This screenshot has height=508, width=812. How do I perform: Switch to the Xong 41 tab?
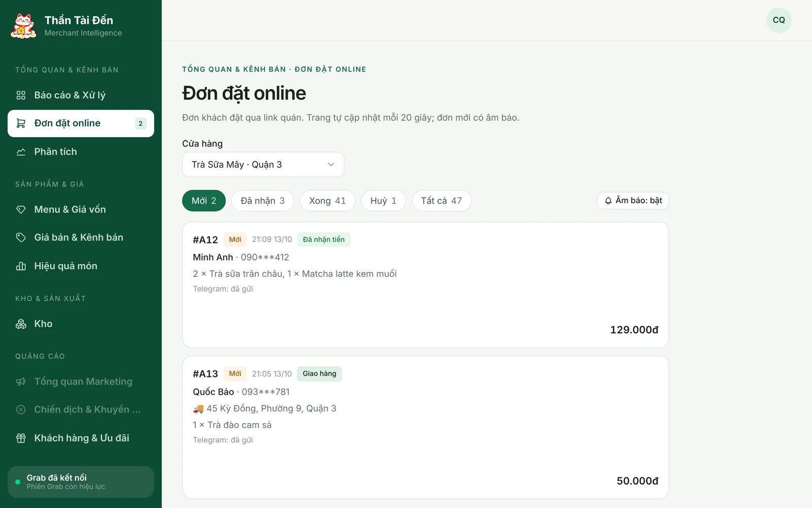point(327,201)
